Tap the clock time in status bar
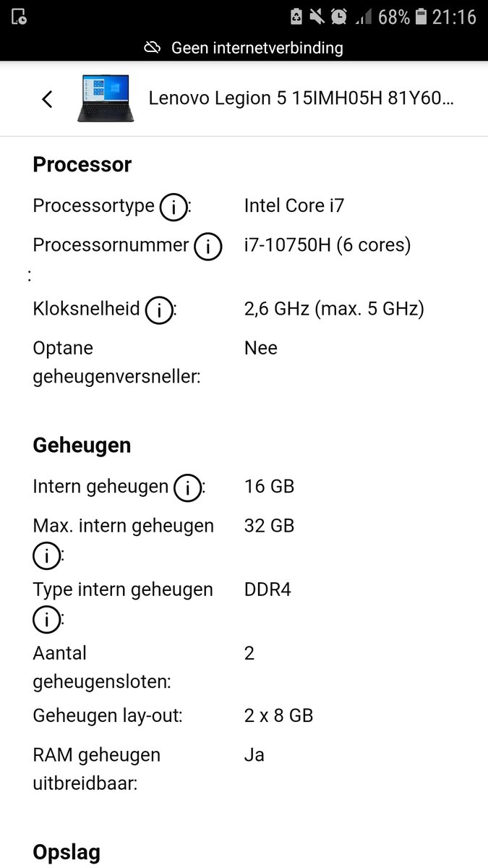488x868 pixels. pyautogui.click(x=455, y=17)
